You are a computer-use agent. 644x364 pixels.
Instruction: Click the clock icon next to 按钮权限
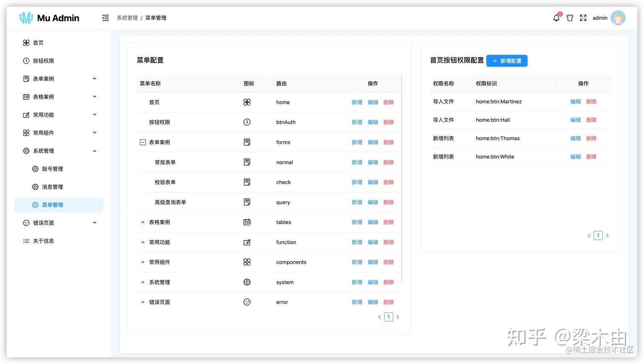(26, 60)
